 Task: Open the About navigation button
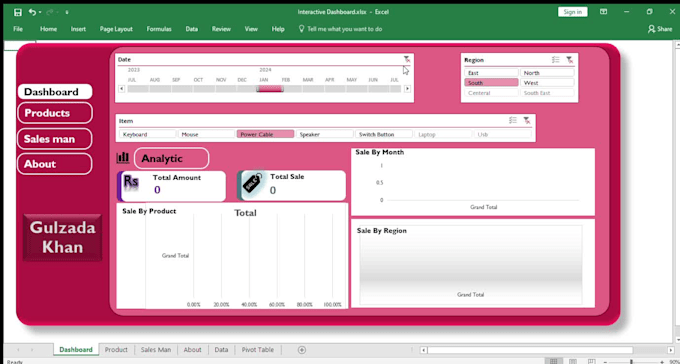point(55,164)
